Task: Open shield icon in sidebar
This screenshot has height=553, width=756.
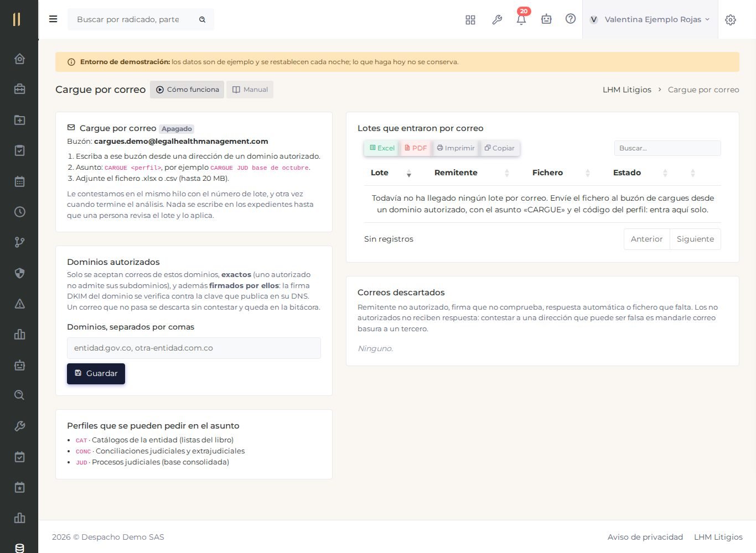Action: (19, 273)
